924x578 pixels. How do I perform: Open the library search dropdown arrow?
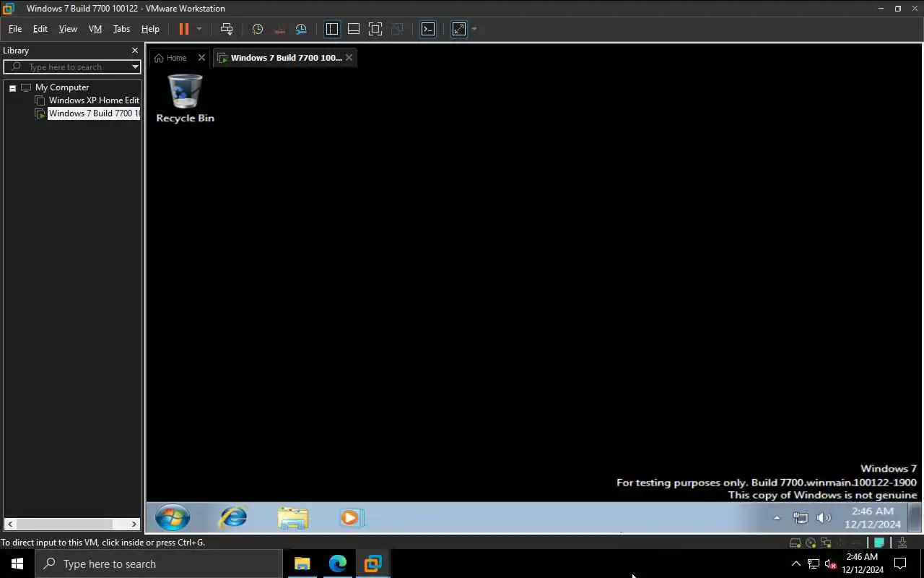(135, 67)
